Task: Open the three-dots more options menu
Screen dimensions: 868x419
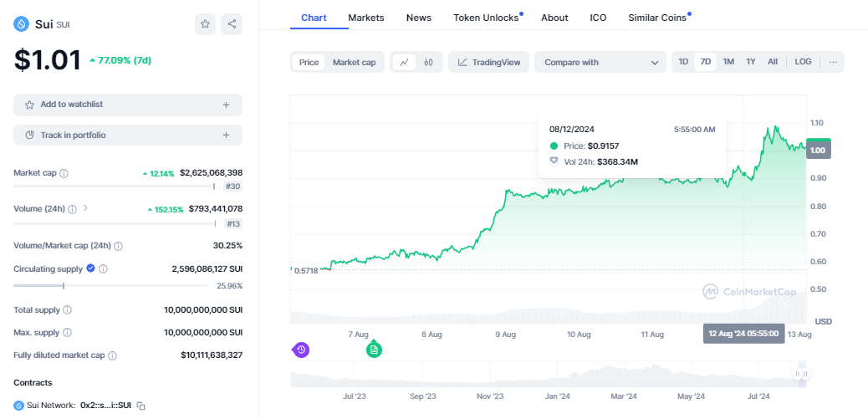Action: 833,62
